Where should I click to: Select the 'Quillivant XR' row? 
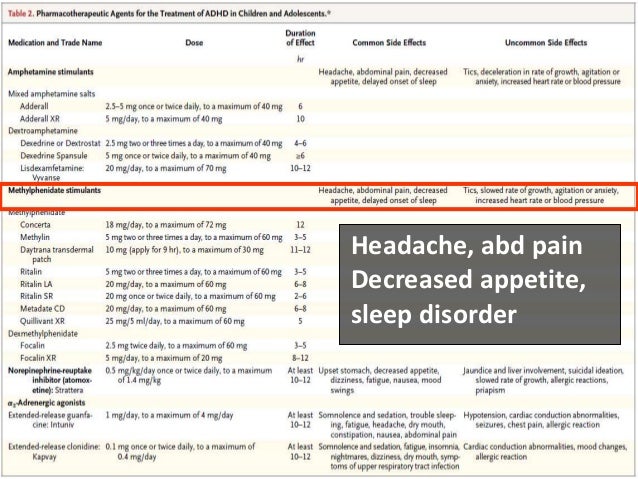[x=42, y=321]
